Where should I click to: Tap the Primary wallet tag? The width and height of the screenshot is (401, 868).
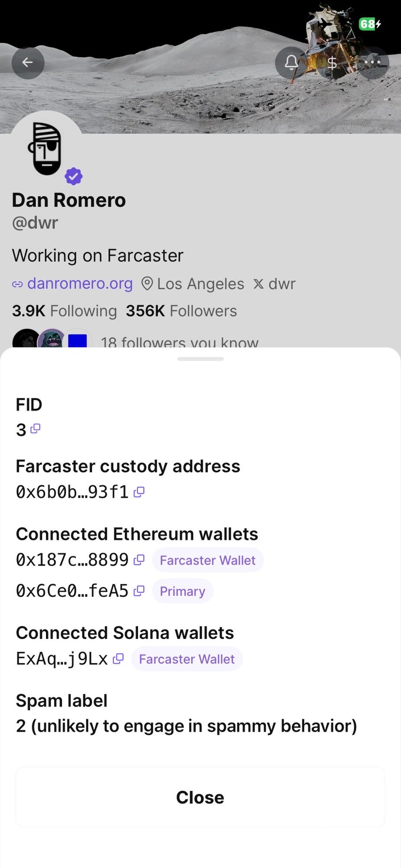tap(182, 591)
